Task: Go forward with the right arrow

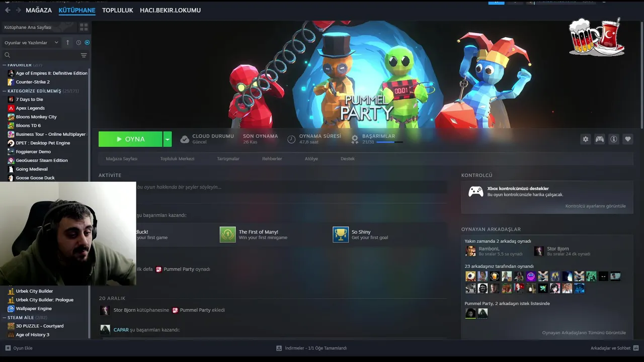Action: 19,10
